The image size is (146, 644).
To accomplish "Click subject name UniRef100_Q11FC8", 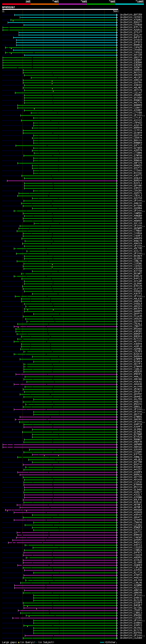I will (x=131, y=289).
